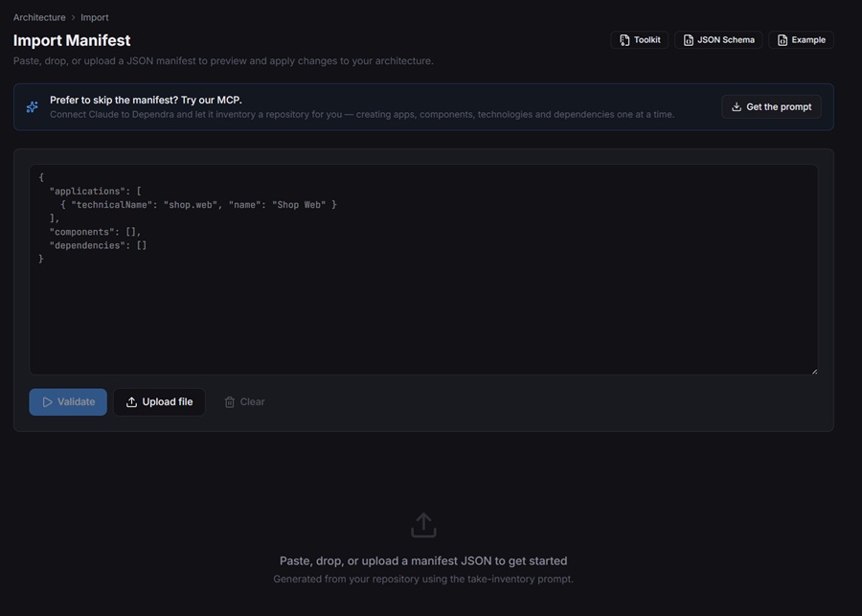
Task: Click the "applications": [ line in editor
Action: [x=95, y=191]
